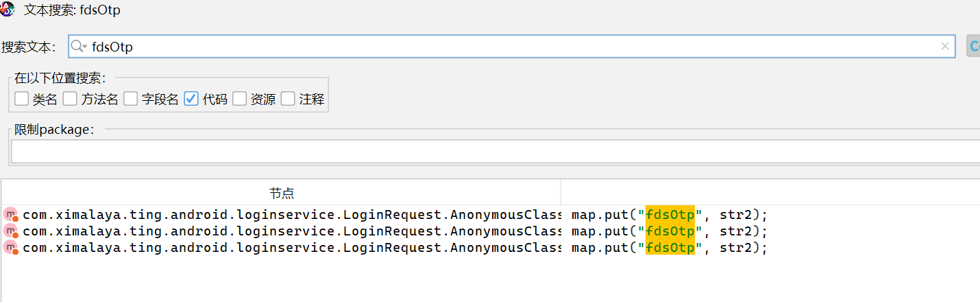980x302 pixels.
Task: Click the JADX app icon in title bar
Action: coord(8,9)
